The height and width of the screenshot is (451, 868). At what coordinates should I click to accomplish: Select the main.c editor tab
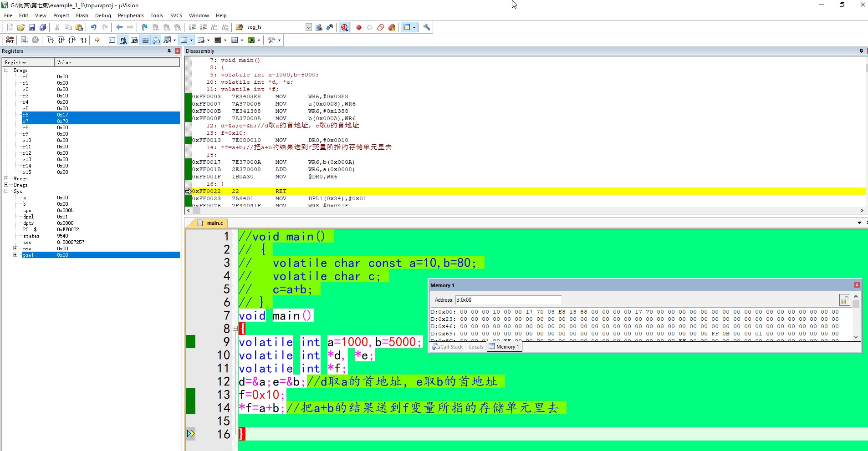[x=214, y=223]
